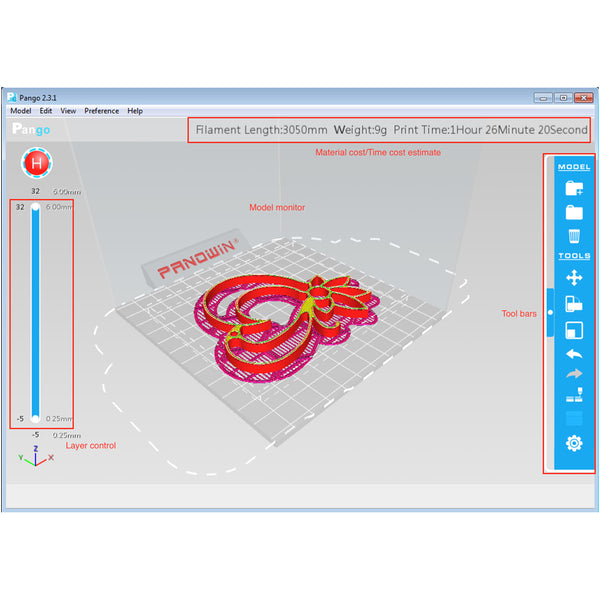Click the red H extruder button

[37, 162]
